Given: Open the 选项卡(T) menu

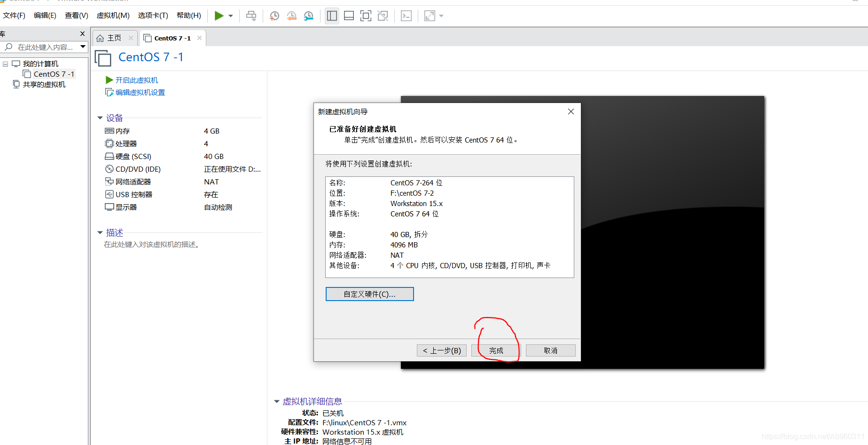Looking at the screenshot, I should click(x=153, y=16).
